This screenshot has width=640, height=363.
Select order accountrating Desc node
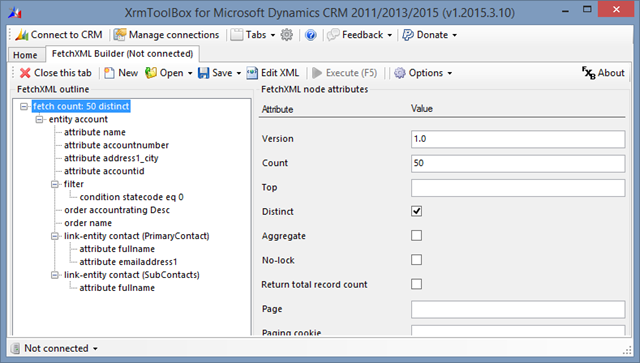[x=117, y=210]
